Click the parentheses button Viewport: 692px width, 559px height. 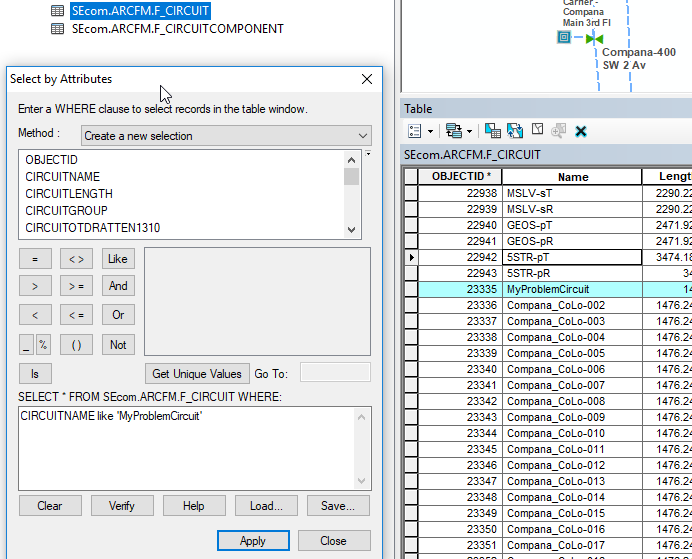(76, 345)
